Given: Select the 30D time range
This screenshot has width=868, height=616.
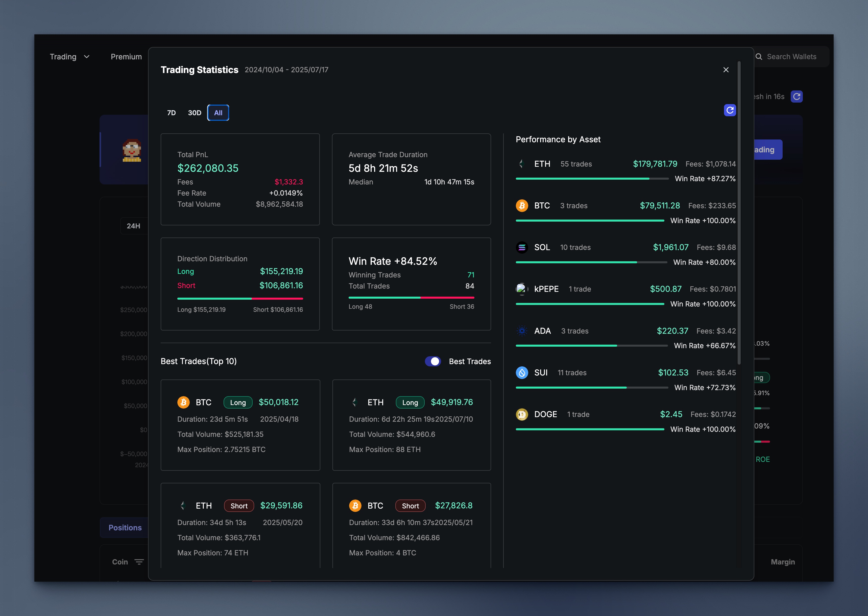Looking at the screenshot, I should click(x=195, y=113).
